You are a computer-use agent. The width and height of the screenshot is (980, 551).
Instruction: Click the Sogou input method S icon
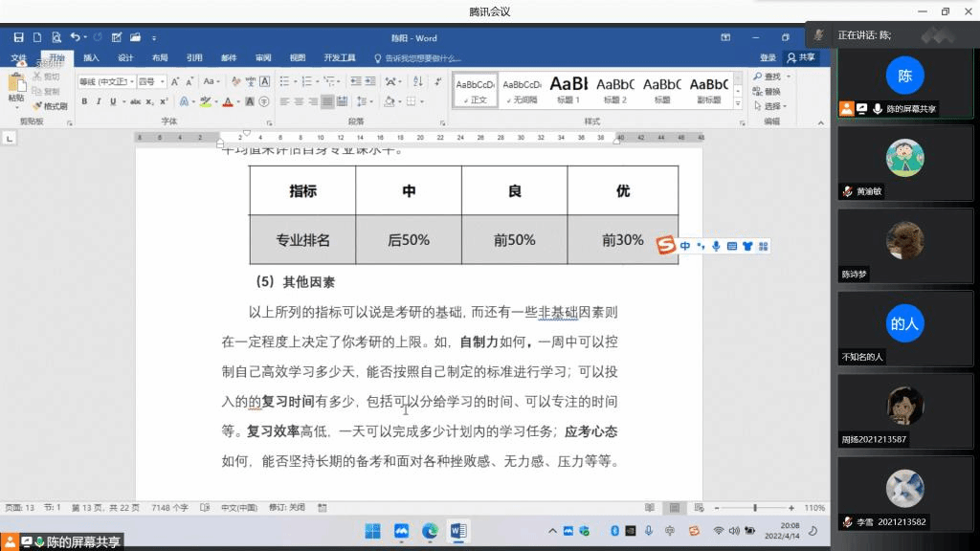[x=666, y=246]
